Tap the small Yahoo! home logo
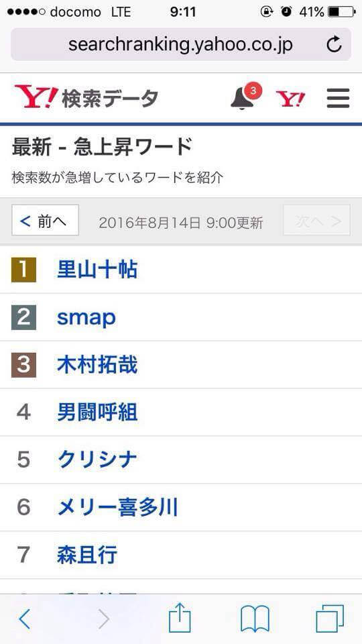Image resolution: width=362 pixels, height=644 pixels. click(x=290, y=99)
